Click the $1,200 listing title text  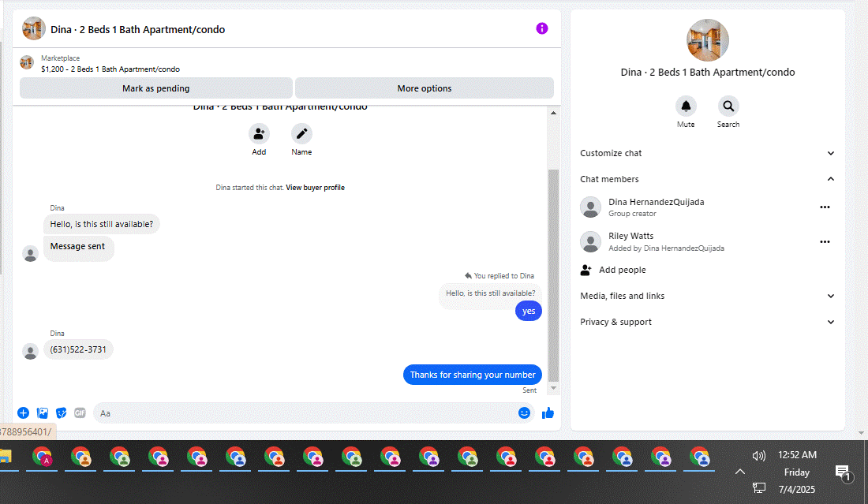click(x=110, y=69)
